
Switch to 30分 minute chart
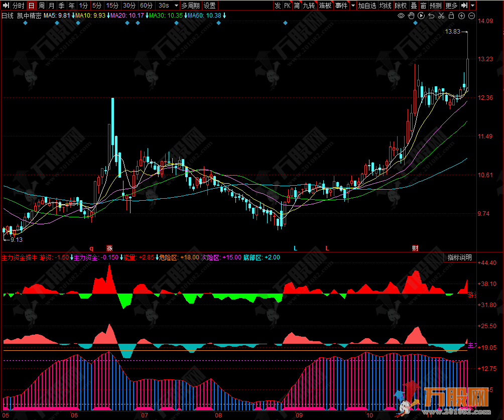pos(129,6)
